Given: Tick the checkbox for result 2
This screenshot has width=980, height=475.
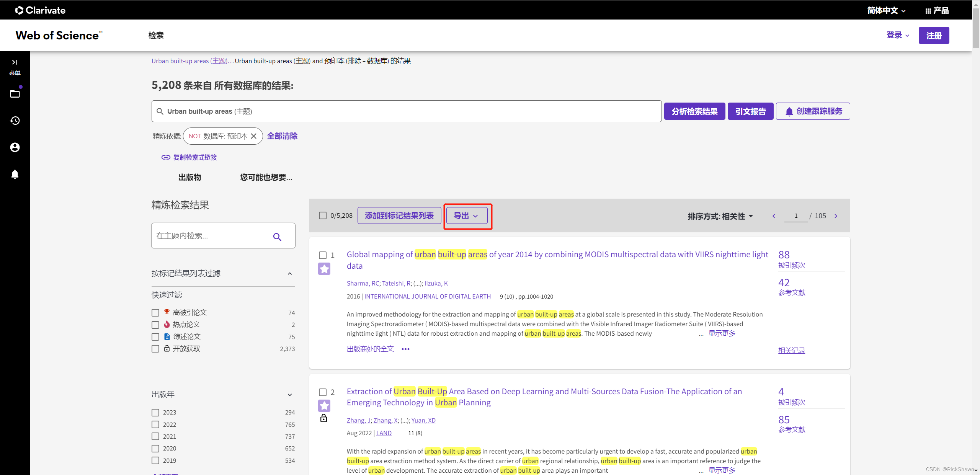Looking at the screenshot, I should click(x=323, y=392).
